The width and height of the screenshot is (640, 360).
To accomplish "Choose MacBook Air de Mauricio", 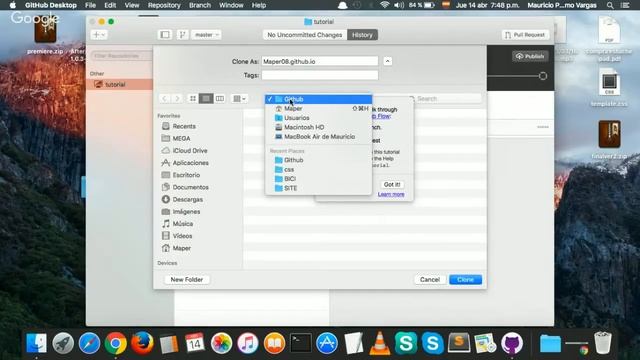I will (318, 137).
